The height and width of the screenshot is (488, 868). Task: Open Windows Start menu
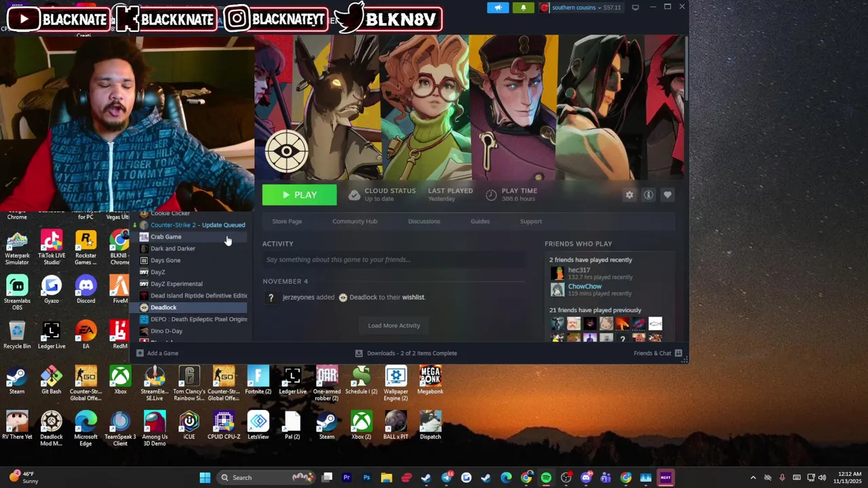click(205, 478)
